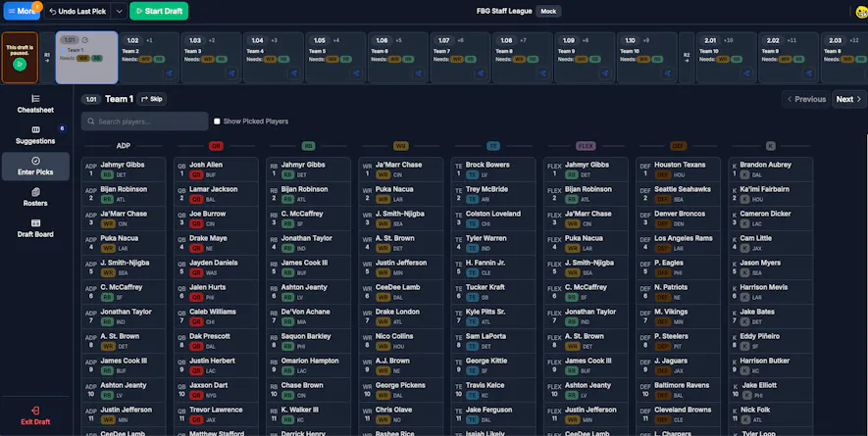Click the orange WR column header badge

click(401, 146)
